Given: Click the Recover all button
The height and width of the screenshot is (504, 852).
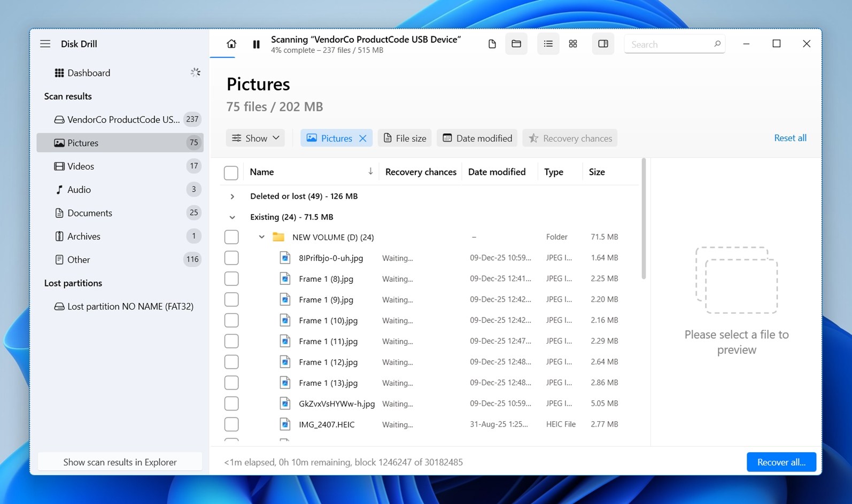Looking at the screenshot, I should click(781, 462).
